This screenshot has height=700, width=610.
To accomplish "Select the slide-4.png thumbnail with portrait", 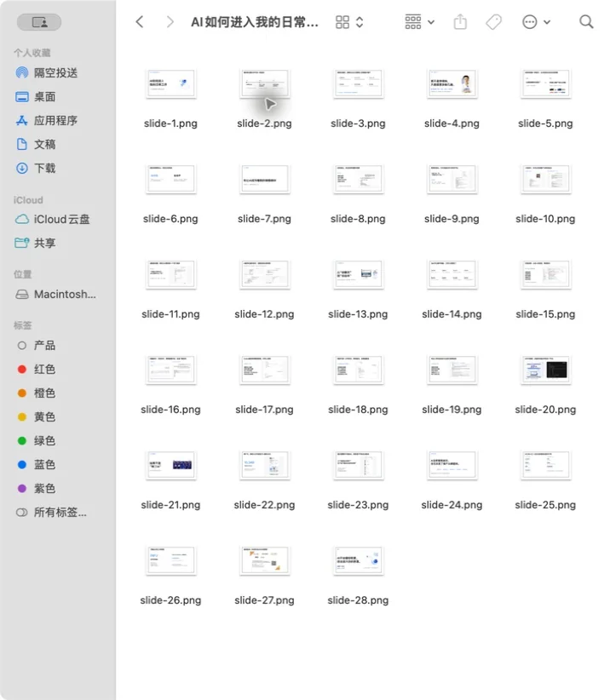I will [x=452, y=83].
